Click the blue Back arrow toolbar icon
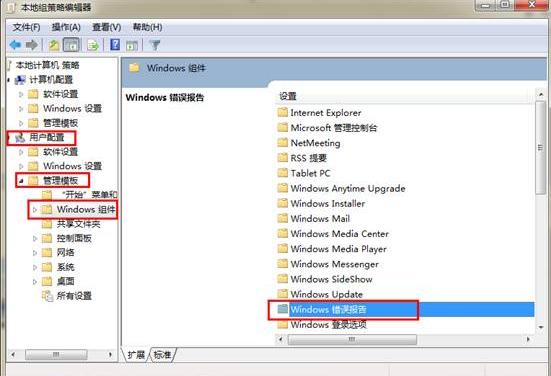 pos(15,45)
